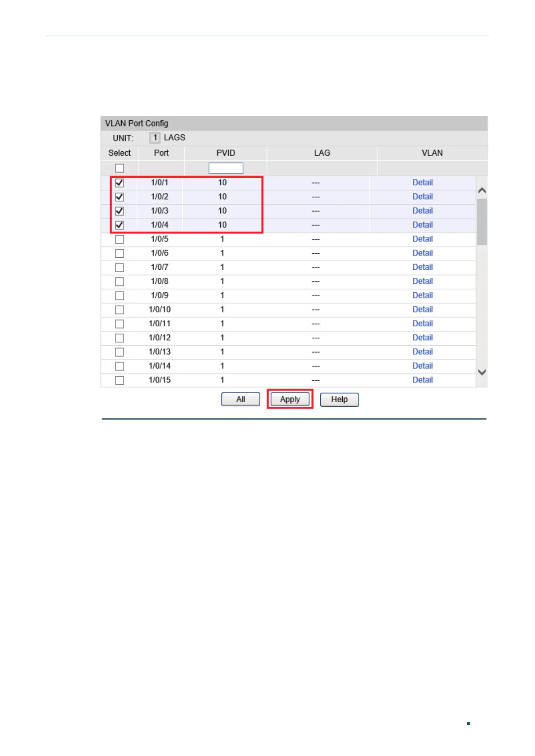
Task: Open Detail link for port 1/0/6
Action: pyautogui.click(x=423, y=253)
